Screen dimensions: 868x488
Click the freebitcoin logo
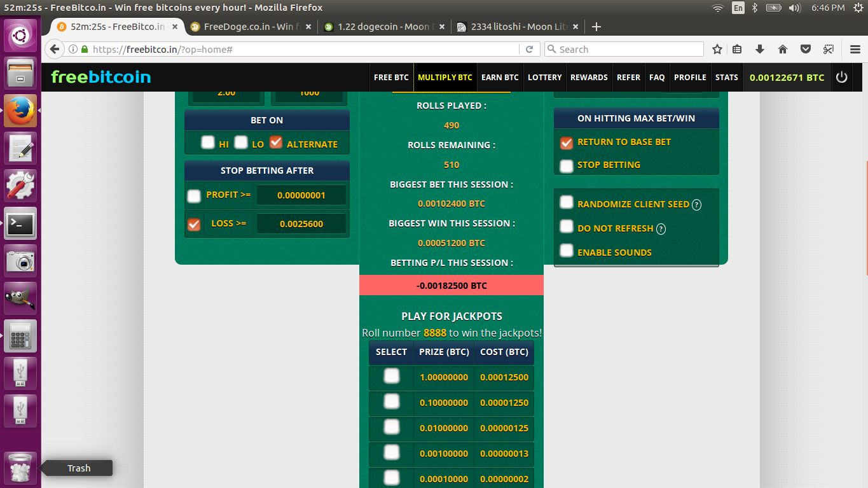coord(101,77)
